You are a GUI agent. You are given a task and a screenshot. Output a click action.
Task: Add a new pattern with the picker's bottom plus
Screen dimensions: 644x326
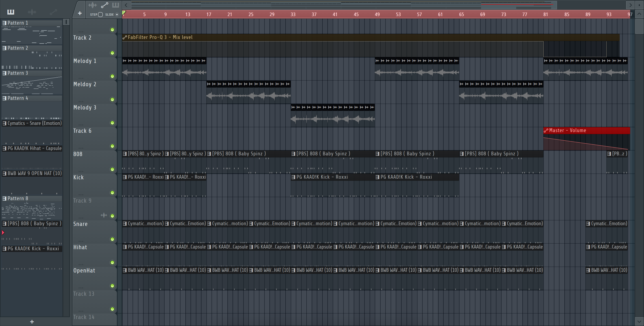click(32, 322)
